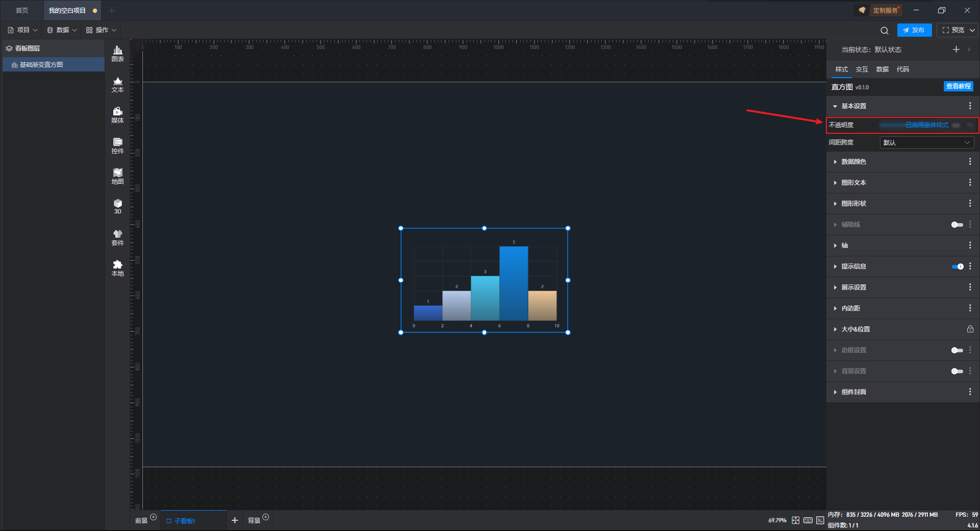Turn off the 提示信息 switch
Viewport: 980px width, 531px height.
pyautogui.click(x=957, y=267)
